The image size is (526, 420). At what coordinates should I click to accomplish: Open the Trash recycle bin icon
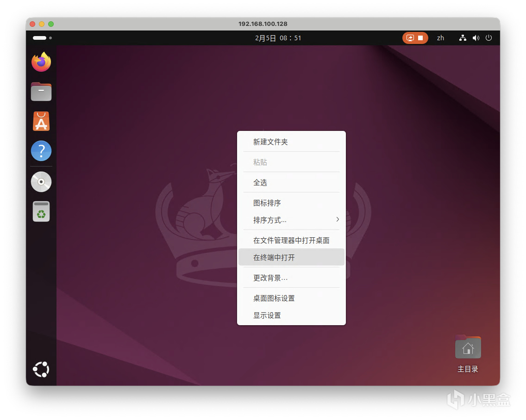[x=41, y=211]
